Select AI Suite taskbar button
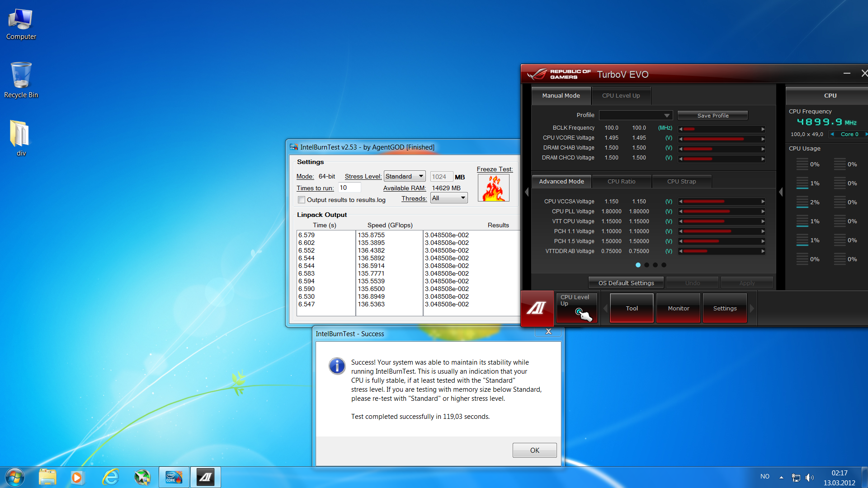Screen dimensions: 868x488 point(206,477)
